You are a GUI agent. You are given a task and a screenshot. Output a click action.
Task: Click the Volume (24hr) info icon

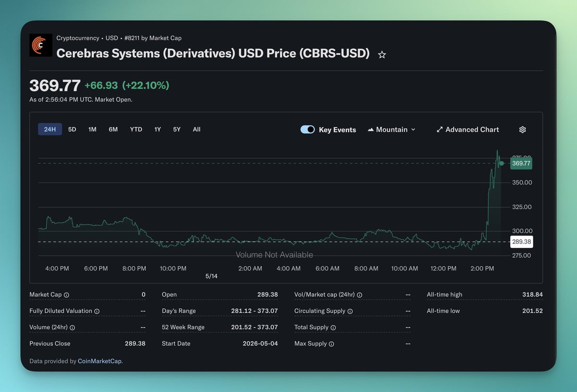coord(73,328)
